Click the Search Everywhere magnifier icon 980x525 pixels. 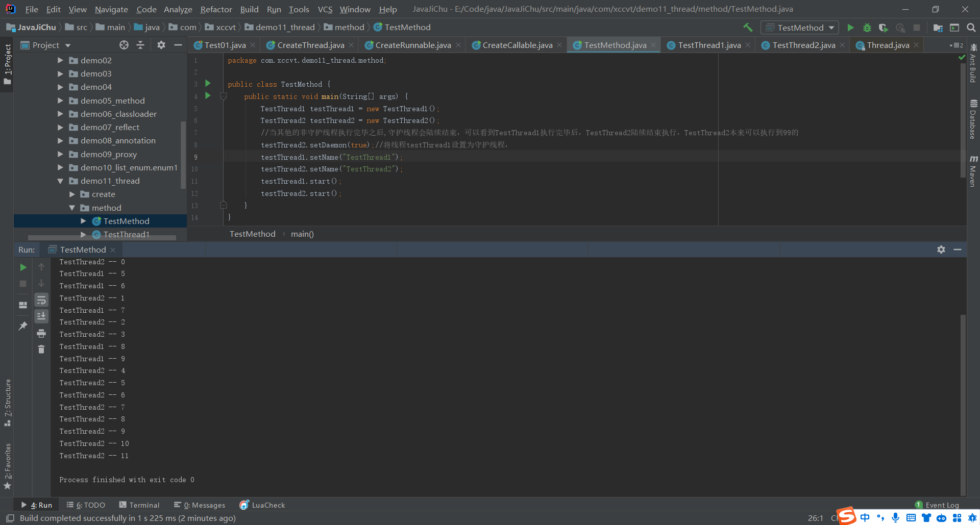971,28
